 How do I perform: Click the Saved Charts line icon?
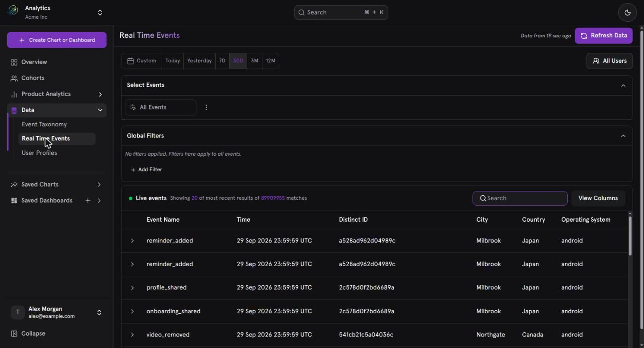(x=14, y=185)
